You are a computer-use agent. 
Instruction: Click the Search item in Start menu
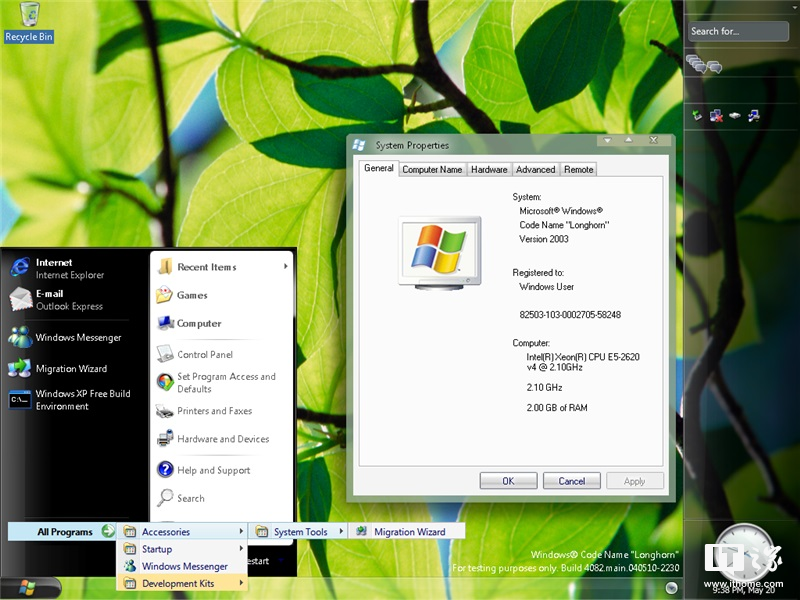click(x=181, y=498)
